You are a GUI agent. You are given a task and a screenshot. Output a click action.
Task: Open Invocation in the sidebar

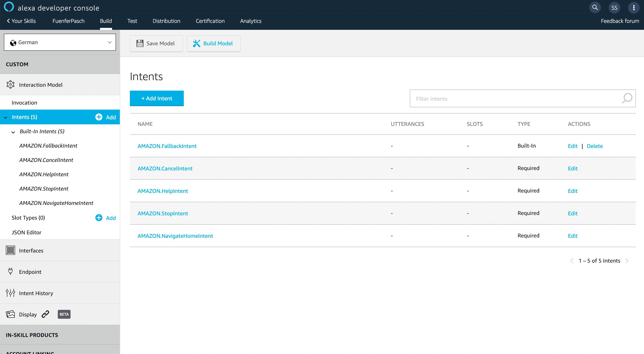point(24,103)
